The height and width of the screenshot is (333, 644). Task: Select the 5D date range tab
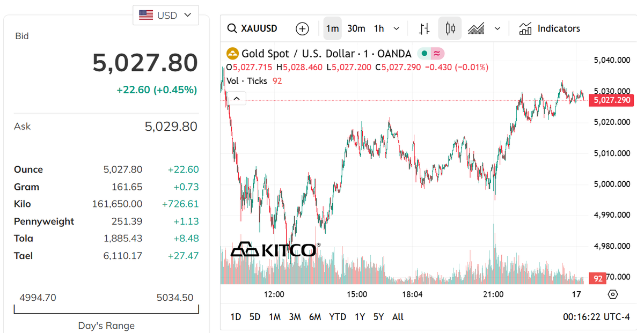point(255,317)
